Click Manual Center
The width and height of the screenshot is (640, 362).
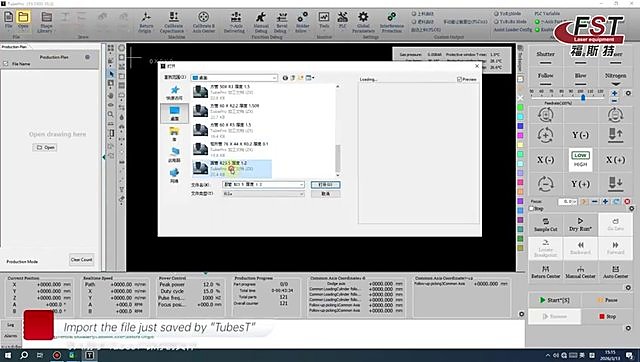pos(580,272)
